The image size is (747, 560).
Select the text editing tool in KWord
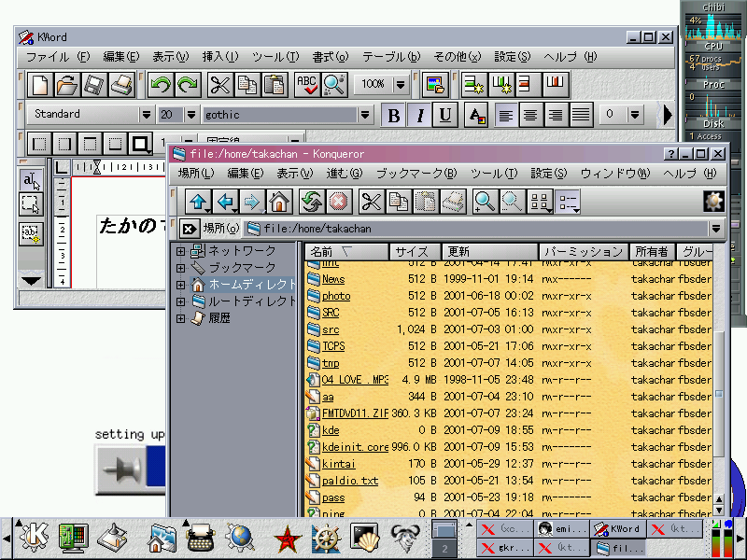click(x=32, y=180)
